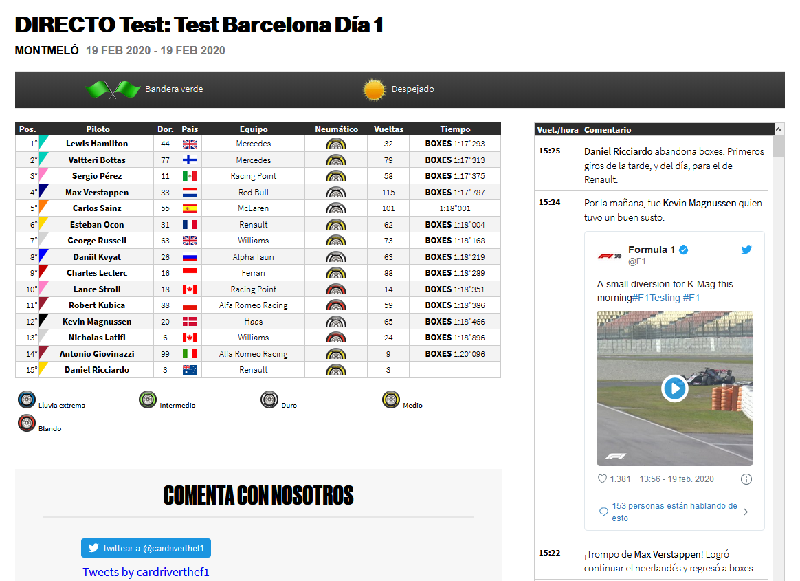This screenshot has height=581, width=800.
Task: Click the Mexico flag in Sergio Pérez's row
Action: point(190,176)
